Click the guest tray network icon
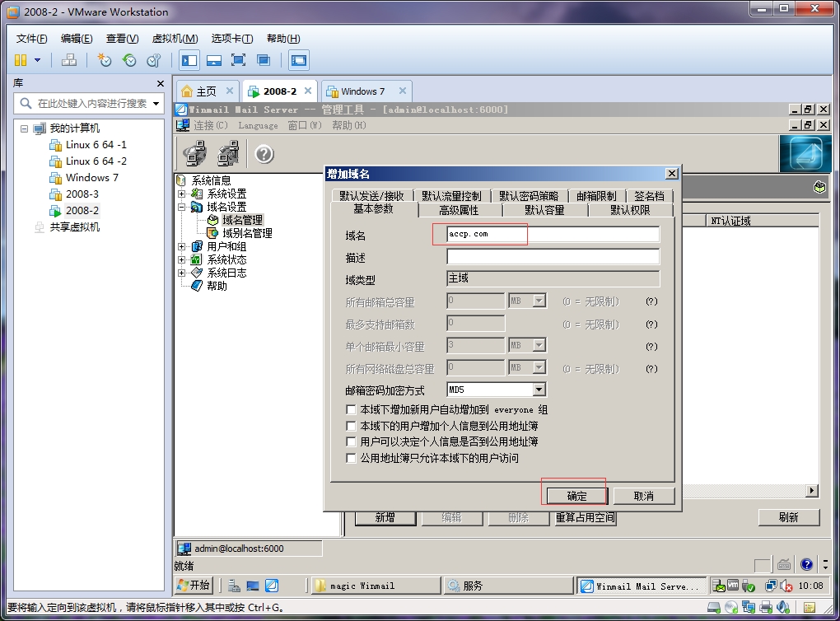Screen dimensions: 840x621 point(771,586)
